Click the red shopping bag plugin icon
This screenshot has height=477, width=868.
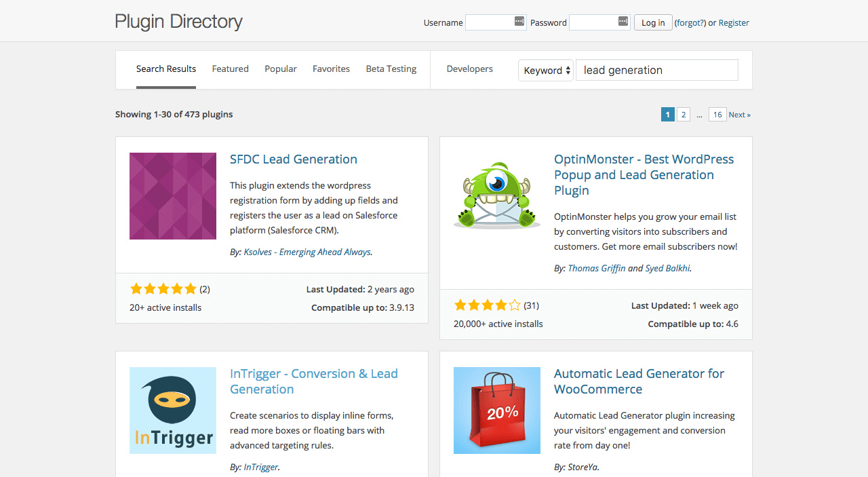496,411
